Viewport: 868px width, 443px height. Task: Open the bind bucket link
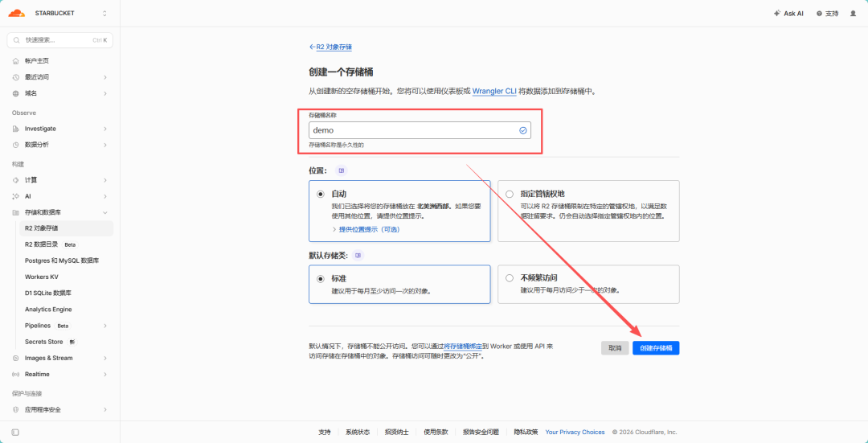point(463,346)
